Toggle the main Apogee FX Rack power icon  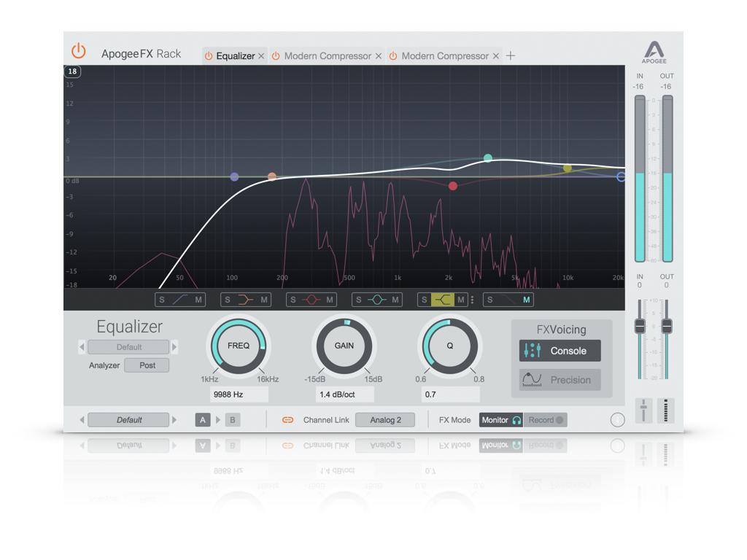pyautogui.click(x=78, y=52)
